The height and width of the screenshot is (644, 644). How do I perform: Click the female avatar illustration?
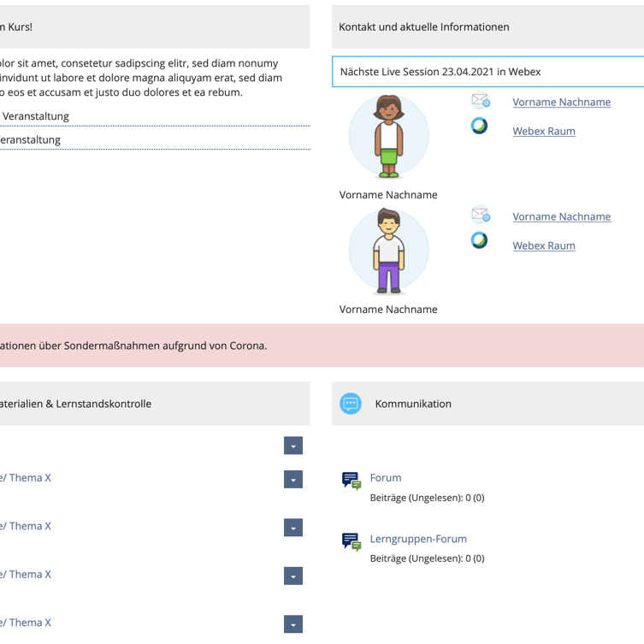(x=388, y=136)
